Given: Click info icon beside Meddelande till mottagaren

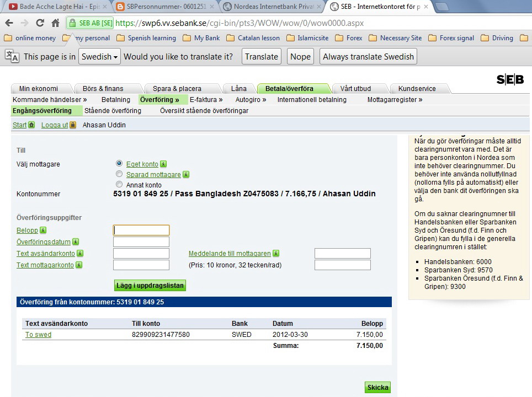Looking at the screenshot, I should (x=276, y=253).
